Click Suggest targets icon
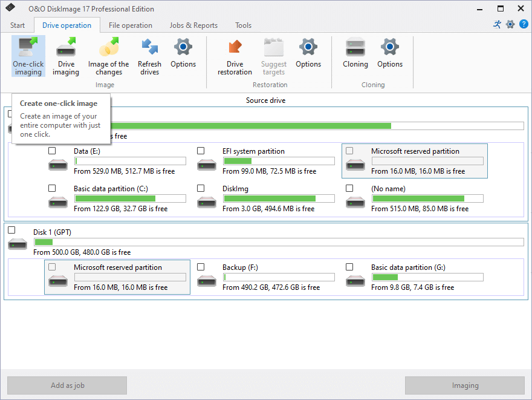 click(274, 56)
